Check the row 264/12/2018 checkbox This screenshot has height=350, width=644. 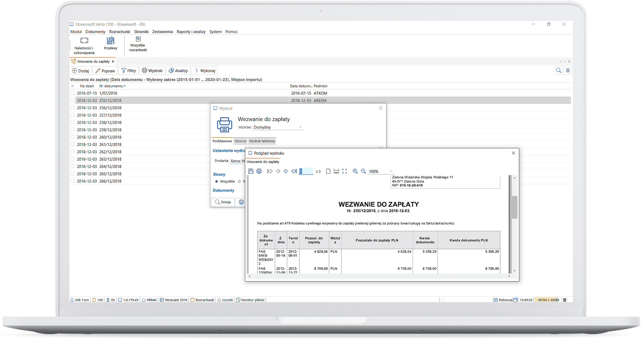(73, 166)
